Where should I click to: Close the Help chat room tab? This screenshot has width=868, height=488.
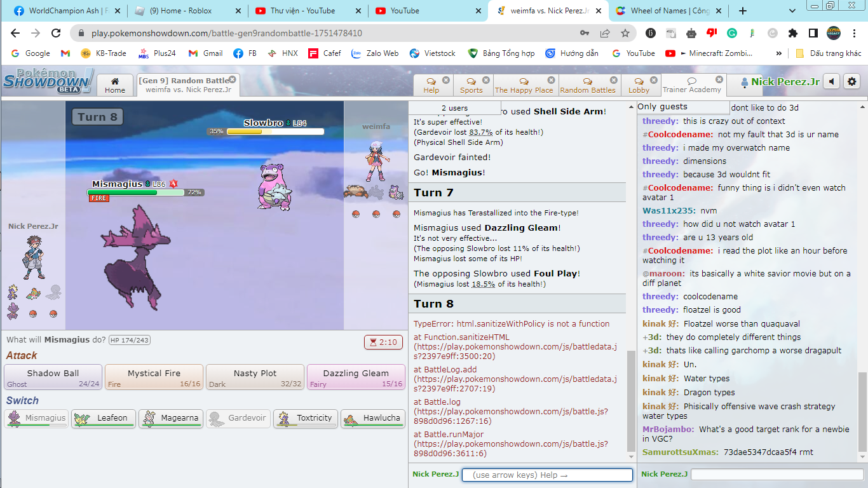click(445, 80)
